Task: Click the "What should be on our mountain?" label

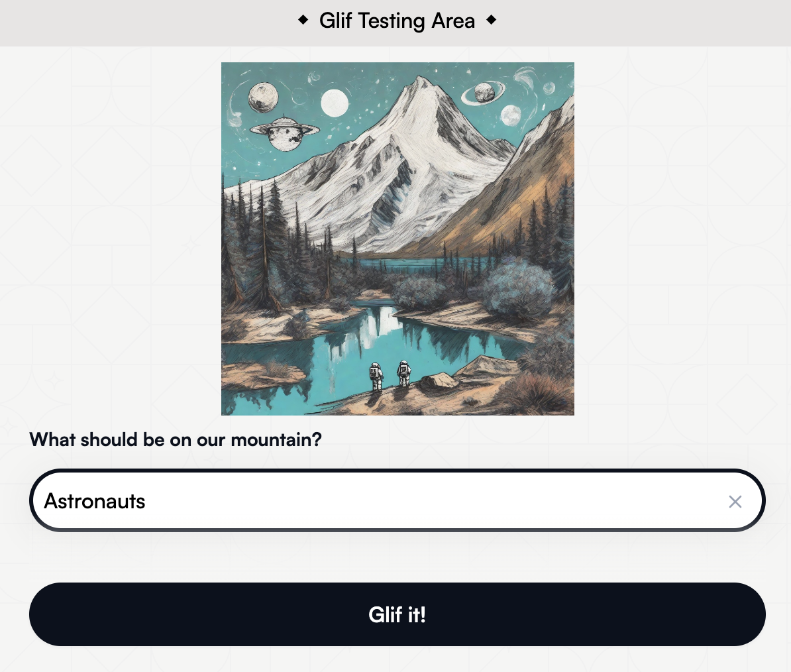Action: [x=176, y=439]
